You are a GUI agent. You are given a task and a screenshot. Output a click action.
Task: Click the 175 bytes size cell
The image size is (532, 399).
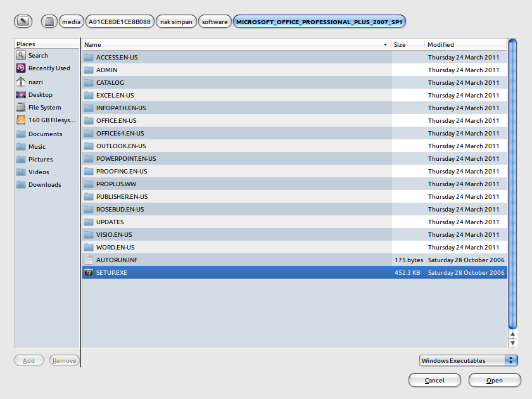pyautogui.click(x=408, y=260)
